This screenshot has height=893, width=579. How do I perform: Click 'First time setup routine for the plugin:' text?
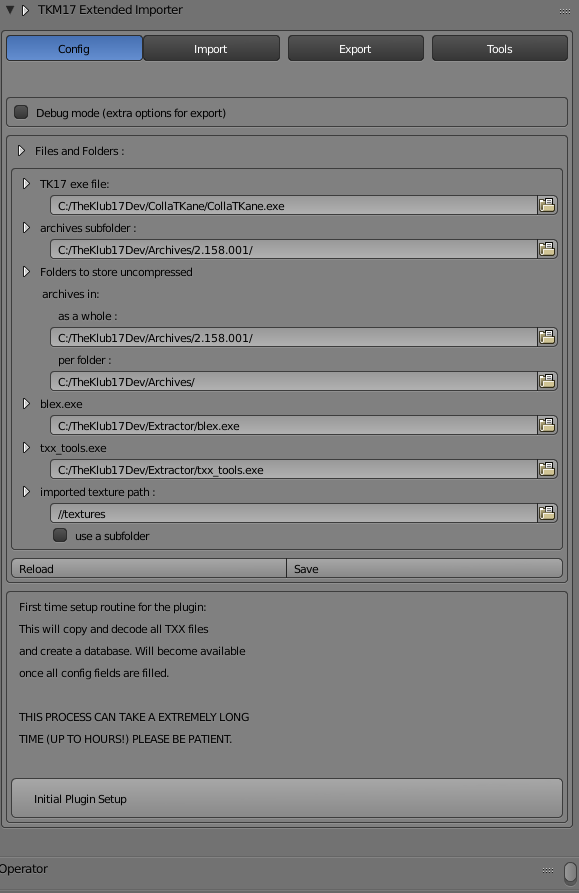tap(113, 607)
